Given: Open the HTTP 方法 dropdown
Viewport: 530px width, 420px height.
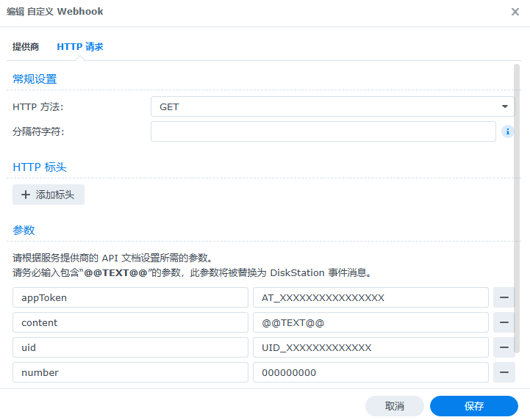Looking at the screenshot, I should point(332,106).
